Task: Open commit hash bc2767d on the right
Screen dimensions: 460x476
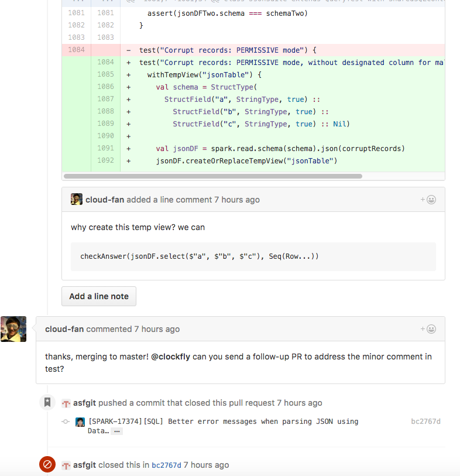Action: 425,422
